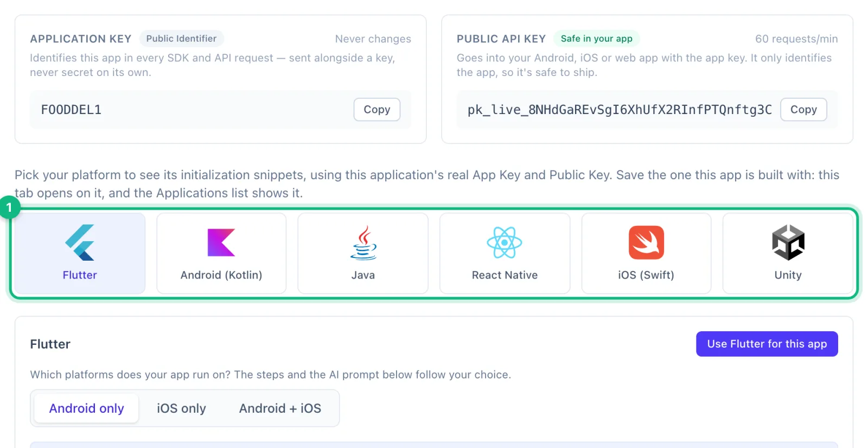
Task: Choose the Android (Kotlin) logo card
Action: pyautogui.click(x=221, y=253)
